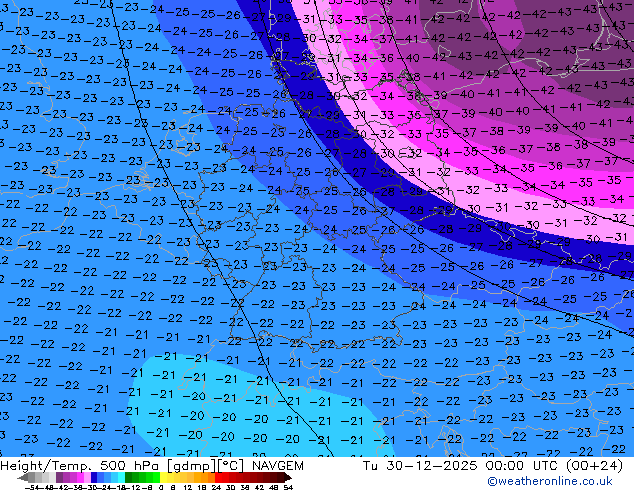
Task: Click the forecast offset (00+24) text
Action: click(x=594, y=466)
